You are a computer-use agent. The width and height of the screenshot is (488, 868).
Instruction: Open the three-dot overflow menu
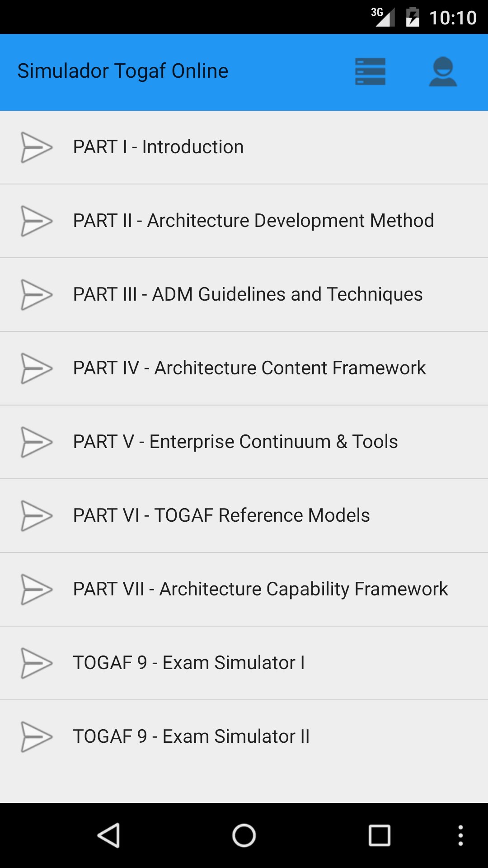click(461, 835)
